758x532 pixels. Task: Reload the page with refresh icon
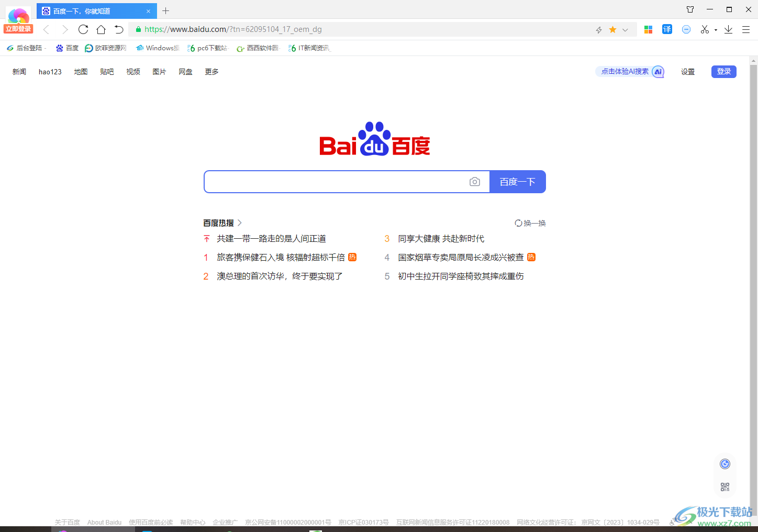(x=83, y=29)
